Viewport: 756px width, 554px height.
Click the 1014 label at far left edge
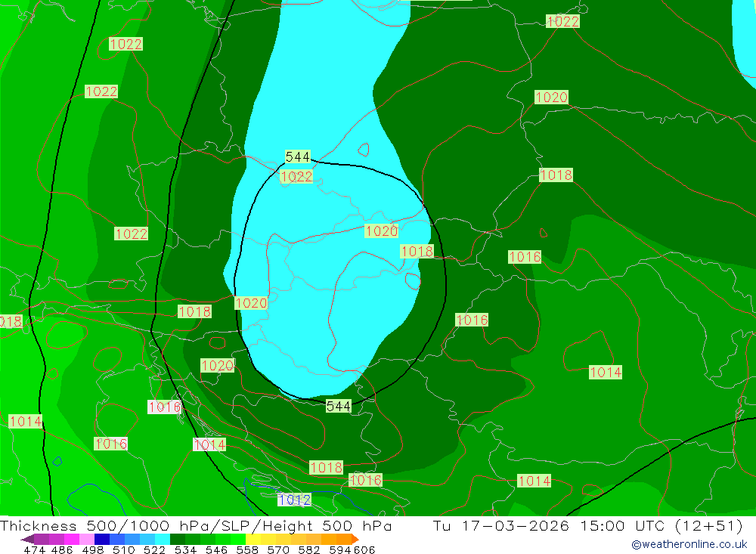[26, 421]
